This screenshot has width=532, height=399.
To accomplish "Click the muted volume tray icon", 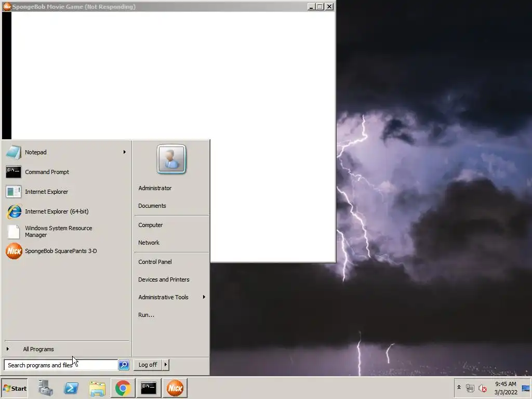I will click(482, 388).
